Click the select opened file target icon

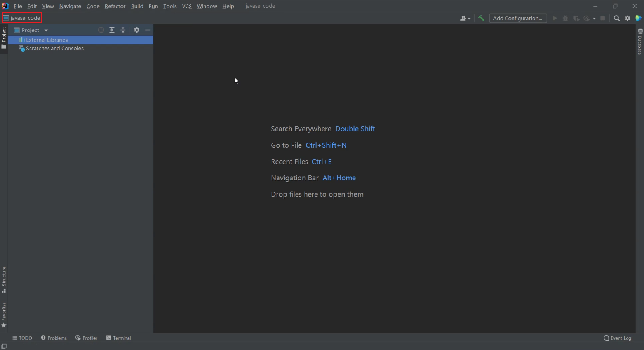(101, 30)
